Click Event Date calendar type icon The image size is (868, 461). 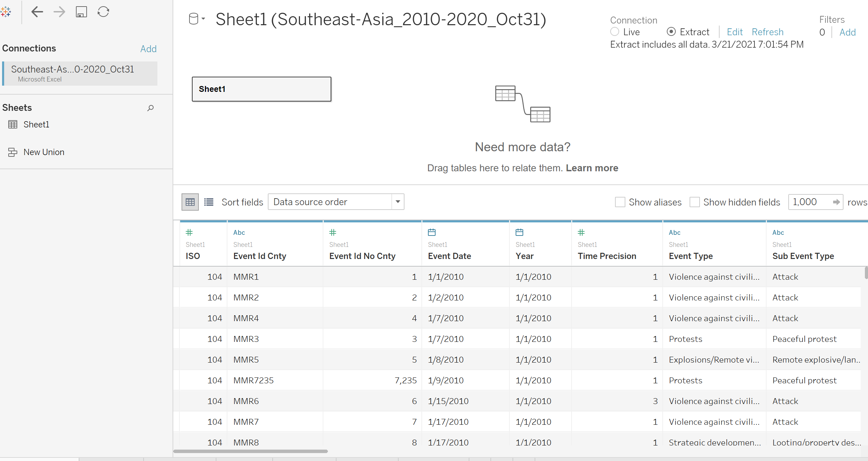(432, 232)
